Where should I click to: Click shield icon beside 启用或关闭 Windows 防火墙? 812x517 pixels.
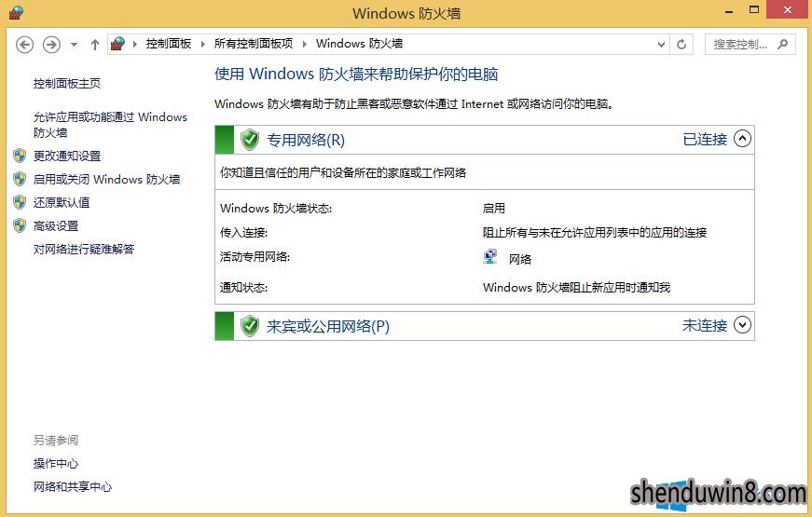[20, 179]
